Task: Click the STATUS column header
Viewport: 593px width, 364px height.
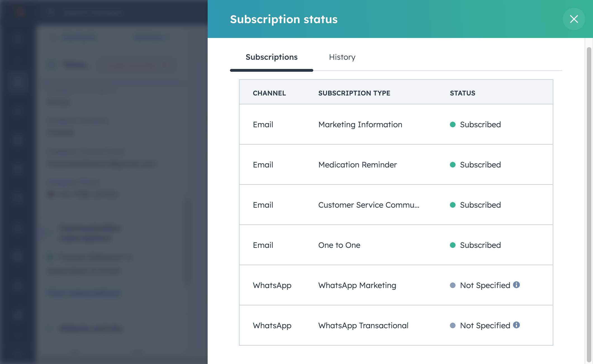Action: pos(462,93)
